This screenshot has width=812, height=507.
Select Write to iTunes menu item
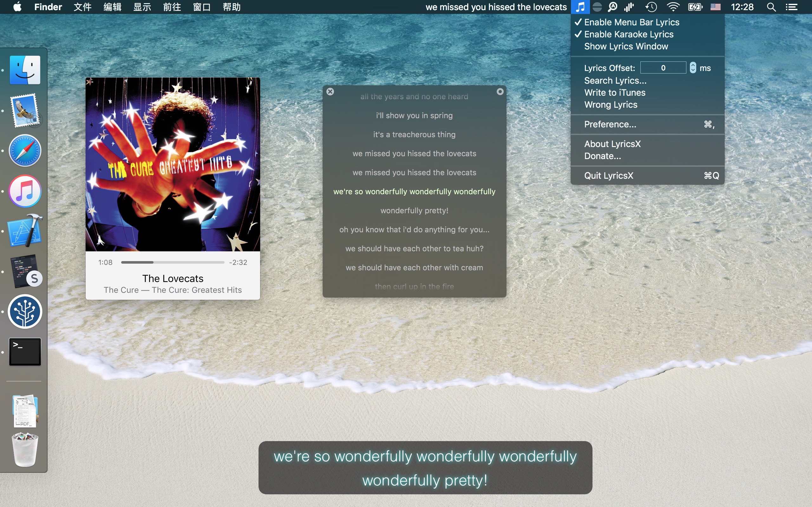(x=616, y=92)
